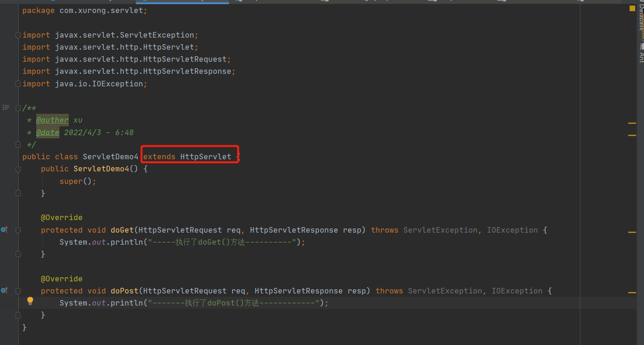The width and height of the screenshot is (644, 345).
Task: Click the extends keyword in class declaration
Action: coord(159,156)
